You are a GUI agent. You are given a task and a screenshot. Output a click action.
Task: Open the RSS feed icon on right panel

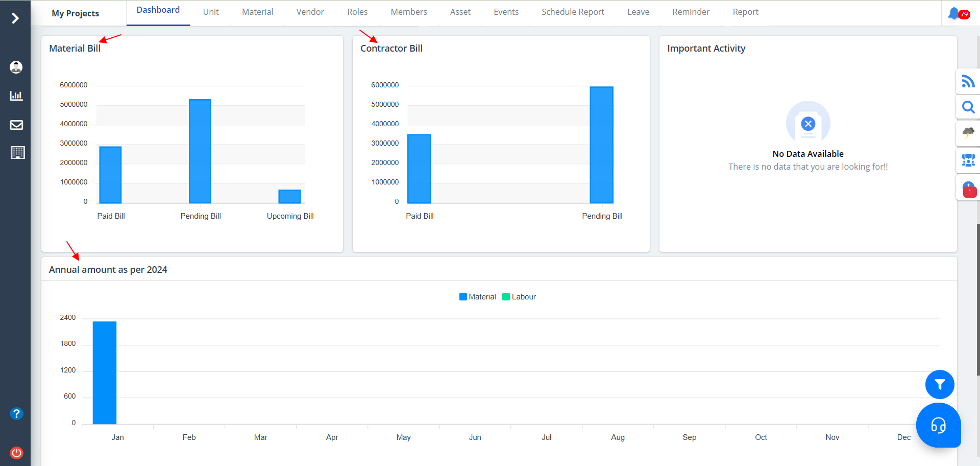click(x=968, y=81)
